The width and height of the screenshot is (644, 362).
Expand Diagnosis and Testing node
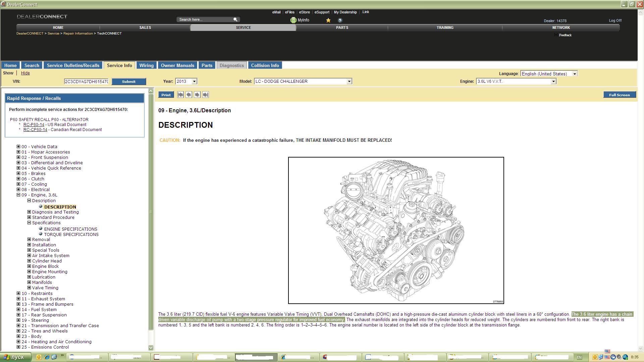point(29,212)
